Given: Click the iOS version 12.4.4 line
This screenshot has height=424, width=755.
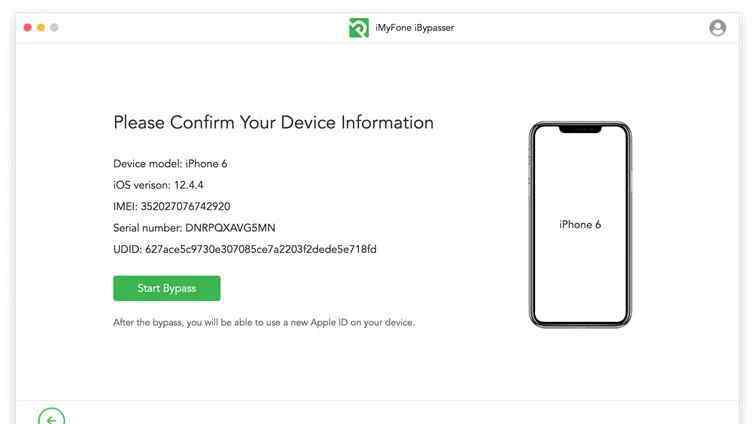Looking at the screenshot, I should tap(158, 185).
